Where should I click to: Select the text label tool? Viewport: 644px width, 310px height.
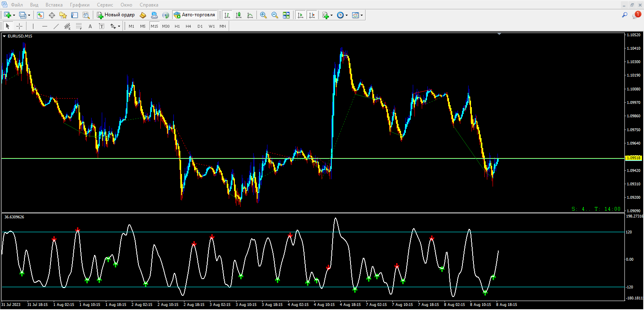pyautogui.click(x=102, y=26)
